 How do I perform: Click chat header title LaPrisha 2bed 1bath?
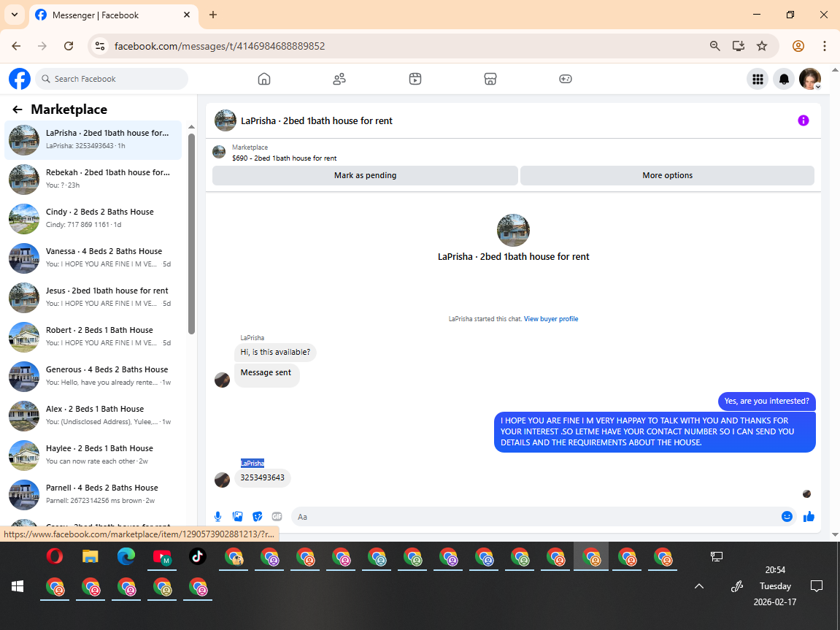pos(317,120)
